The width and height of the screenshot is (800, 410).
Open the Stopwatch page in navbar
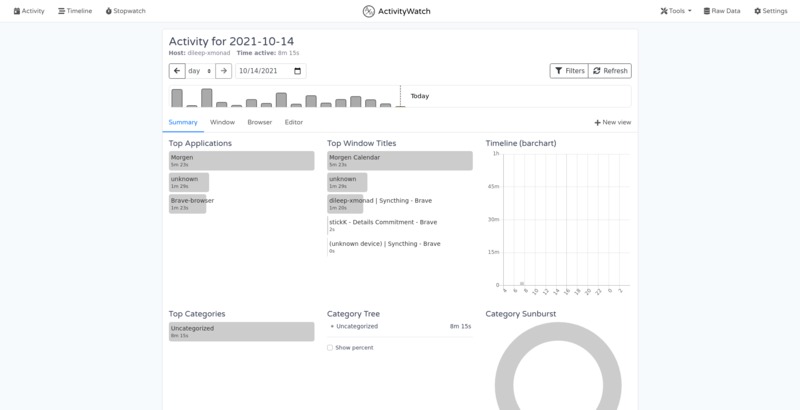tap(126, 11)
